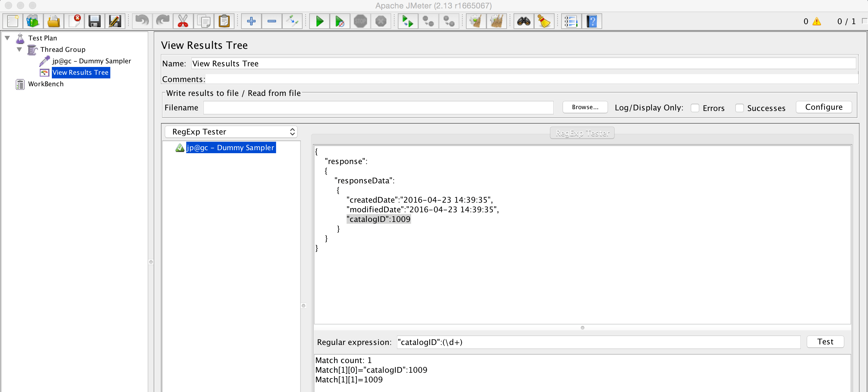Collapse the Thread Group tree node
The image size is (868, 392).
click(20, 49)
